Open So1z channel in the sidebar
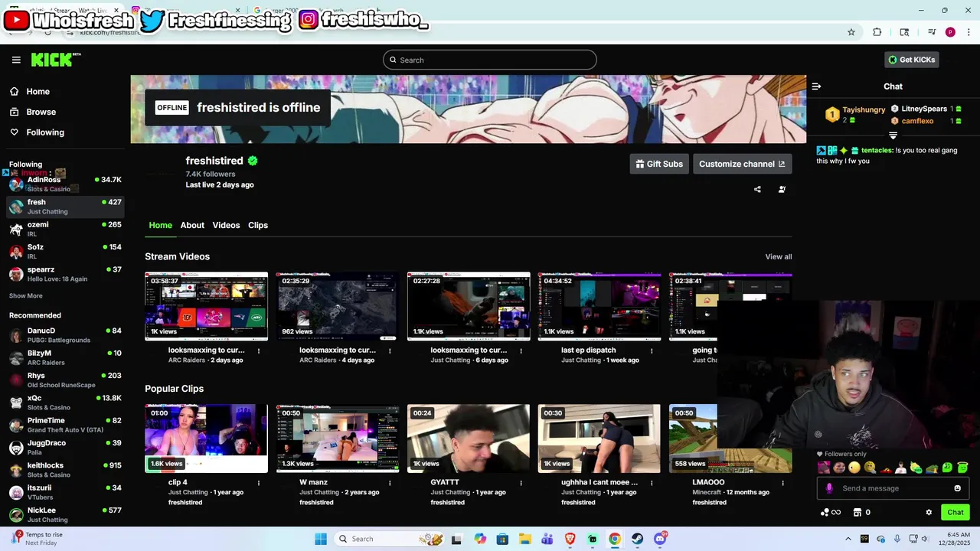The width and height of the screenshot is (980, 551). [x=65, y=251]
